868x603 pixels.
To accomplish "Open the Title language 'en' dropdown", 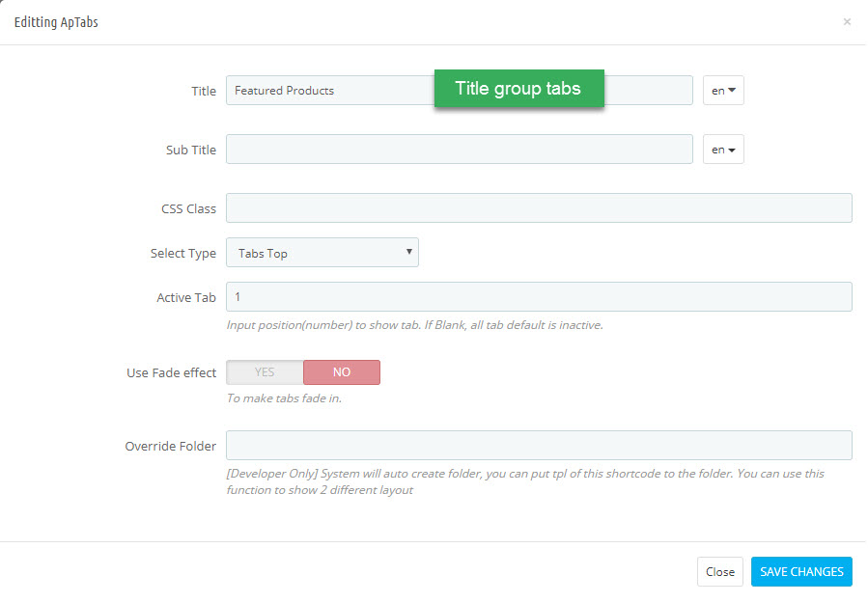I will [723, 90].
